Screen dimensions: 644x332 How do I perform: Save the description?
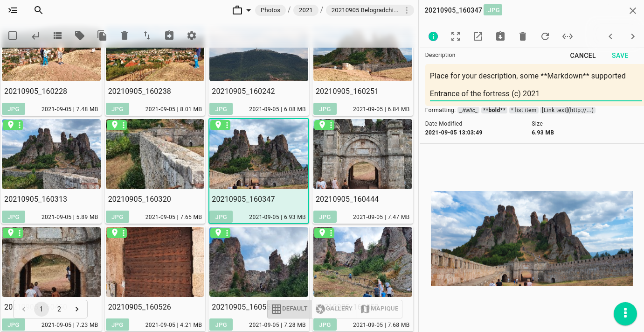click(x=620, y=56)
